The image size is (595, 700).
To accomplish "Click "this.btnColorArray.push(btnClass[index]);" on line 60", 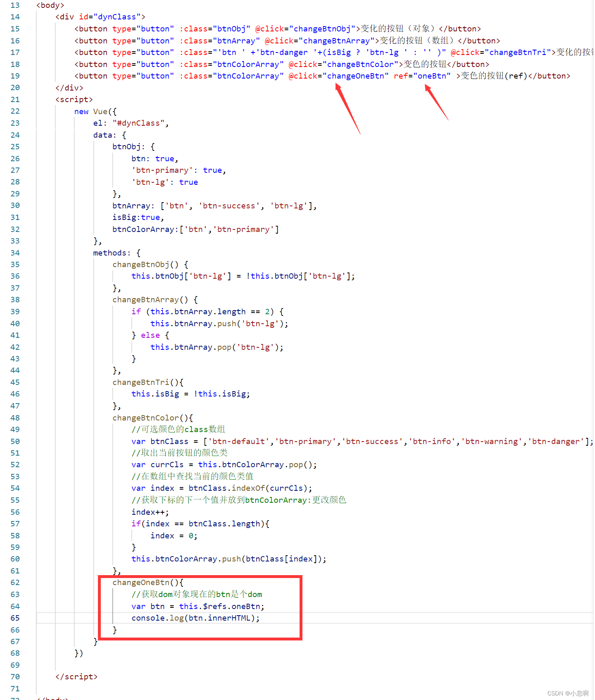I will pos(229,559).
